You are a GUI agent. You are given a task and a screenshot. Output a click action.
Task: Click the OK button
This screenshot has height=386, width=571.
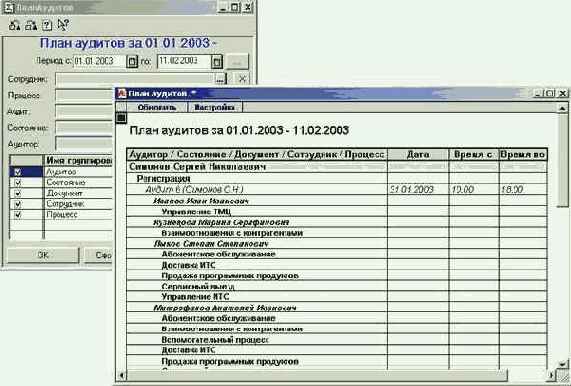point(43,255)
